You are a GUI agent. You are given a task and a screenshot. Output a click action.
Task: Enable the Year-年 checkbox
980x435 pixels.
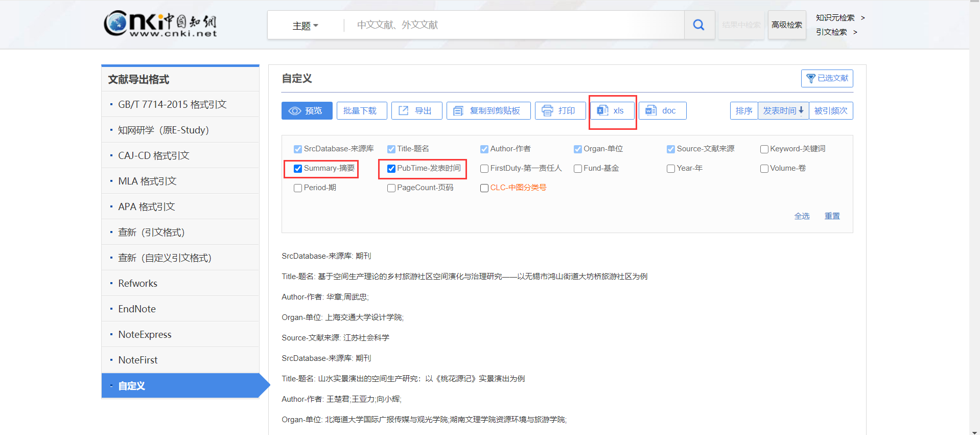click(671, 169)
